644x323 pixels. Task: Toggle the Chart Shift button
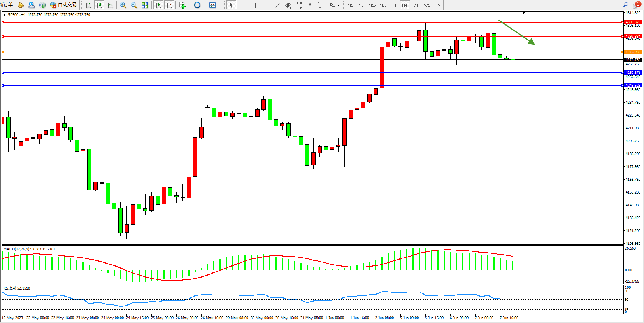[x=169, y=5]
